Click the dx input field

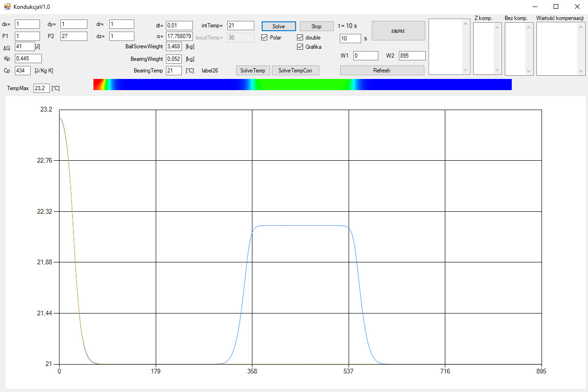tap(27, 24)
